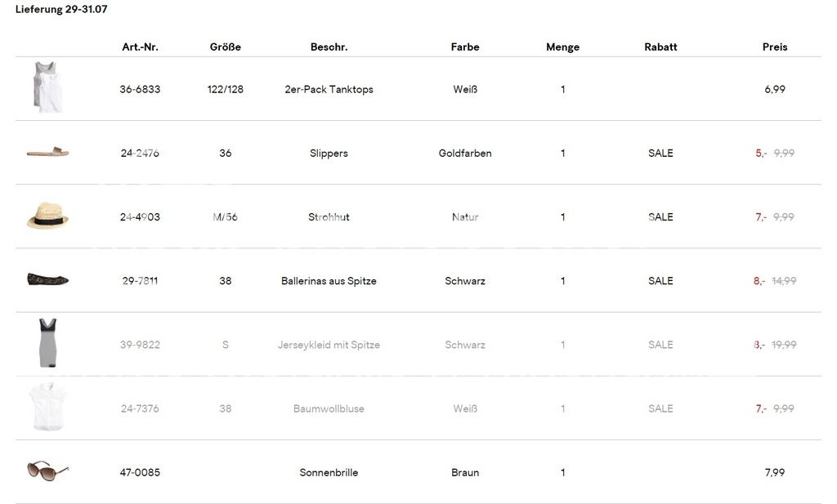This screenshot has height=504, width=837.
Task: Click the tank tops product thumbnail
Action: [x=48, y=87]
